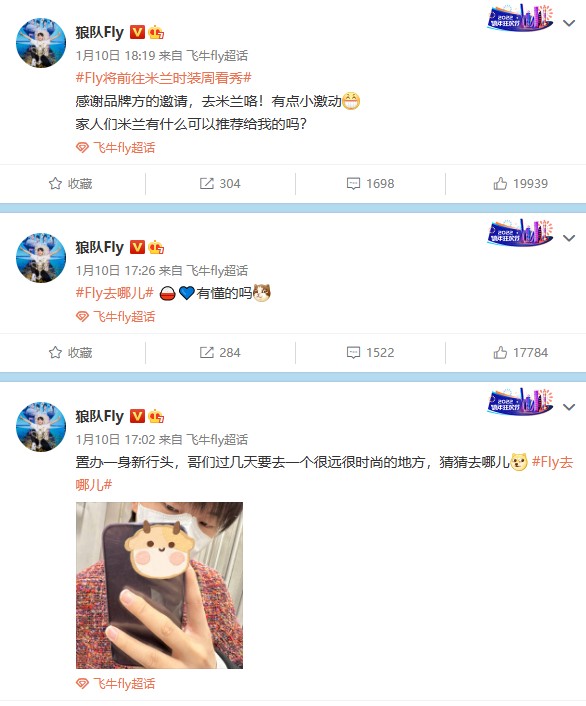Open comments showing 1522 replies
The image size is (586, 706).
tap(370, 353)
